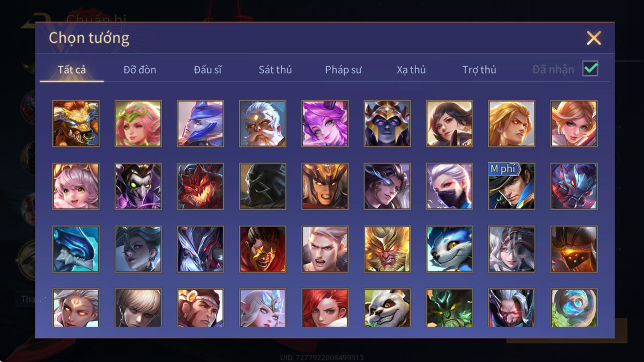
Task: Switch to the Đỡ đòn tab
Action: pos(140,70)
